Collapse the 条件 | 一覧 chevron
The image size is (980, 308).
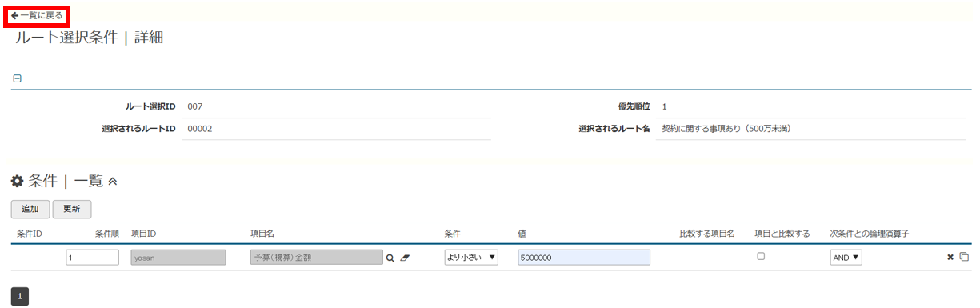pyautogui.click(x=113, y=182)
